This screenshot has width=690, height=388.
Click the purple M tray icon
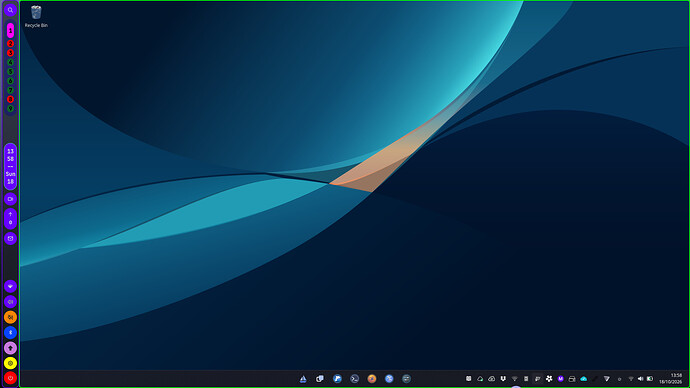point(560,378)
